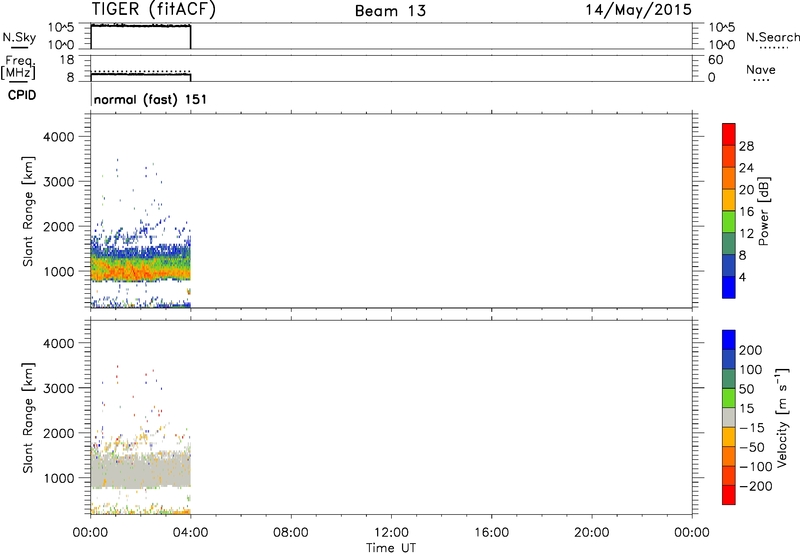
Task: Click the Velocity [m s-1] color bar label
Action: coord(782,418)
